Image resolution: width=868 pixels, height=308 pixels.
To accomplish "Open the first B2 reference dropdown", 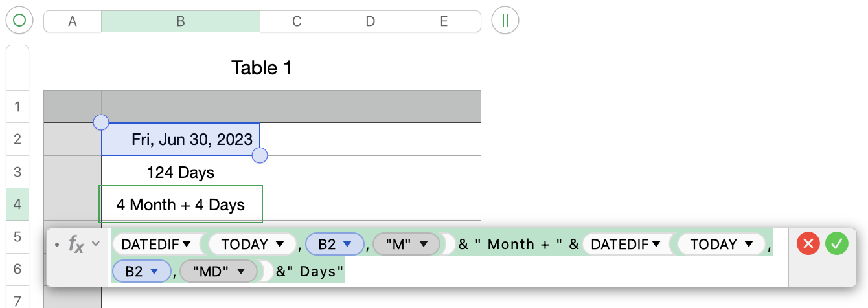I will click(347, 245).
